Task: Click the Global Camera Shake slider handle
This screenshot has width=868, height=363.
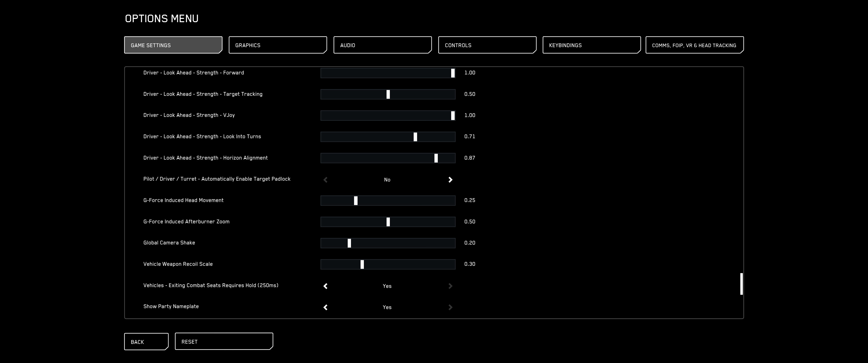Action: (349, 243)
